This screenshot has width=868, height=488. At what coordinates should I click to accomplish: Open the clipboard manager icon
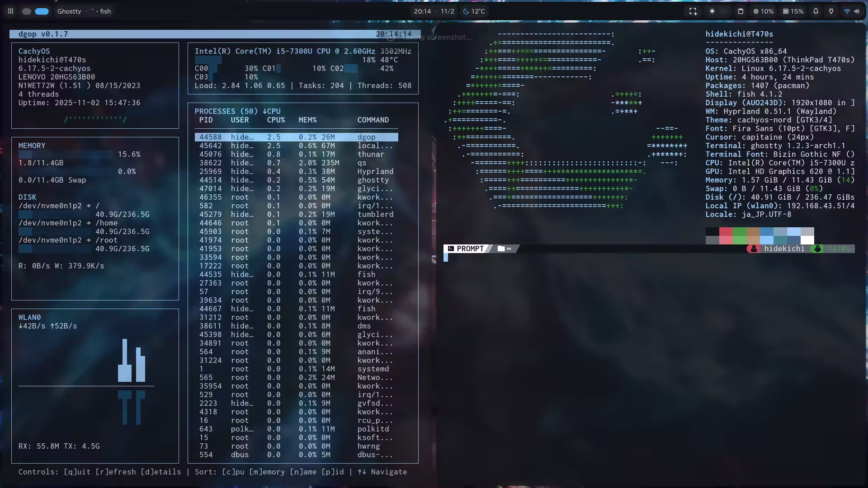point(741,11)
